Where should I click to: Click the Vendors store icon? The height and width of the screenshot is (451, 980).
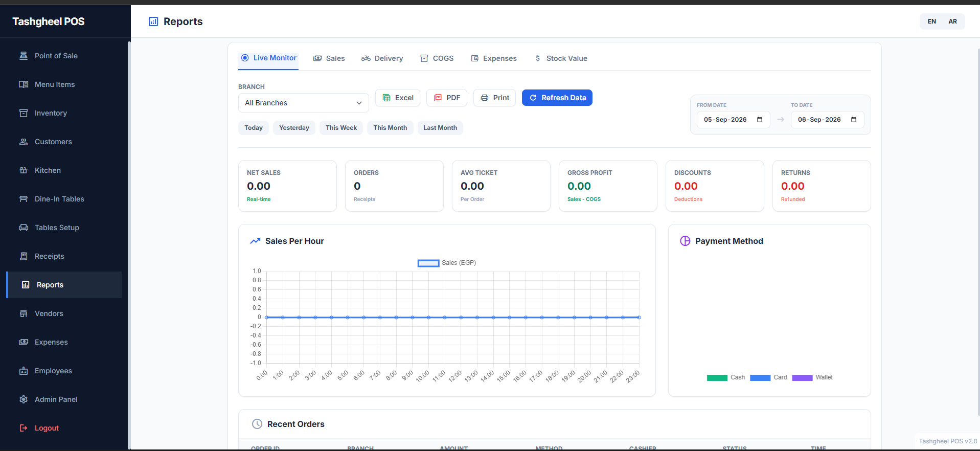point(24,313)
